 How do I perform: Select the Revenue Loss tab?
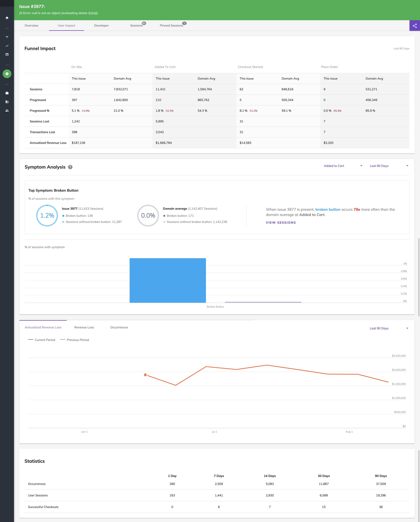[x=84, y=327]
